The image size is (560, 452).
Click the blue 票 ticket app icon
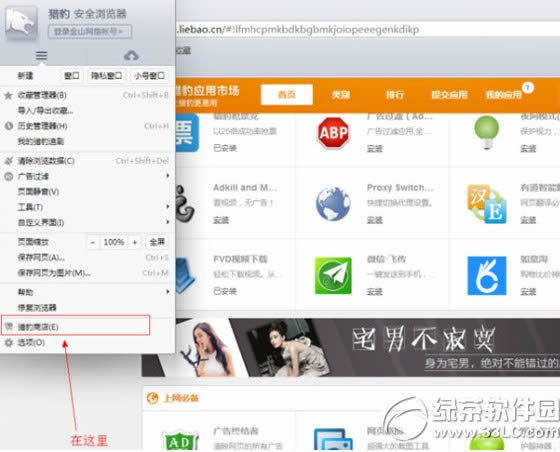click(187, 133)
